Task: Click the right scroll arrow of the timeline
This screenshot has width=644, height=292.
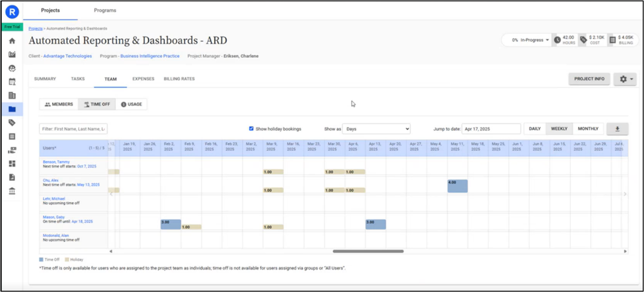Action: 625,251
